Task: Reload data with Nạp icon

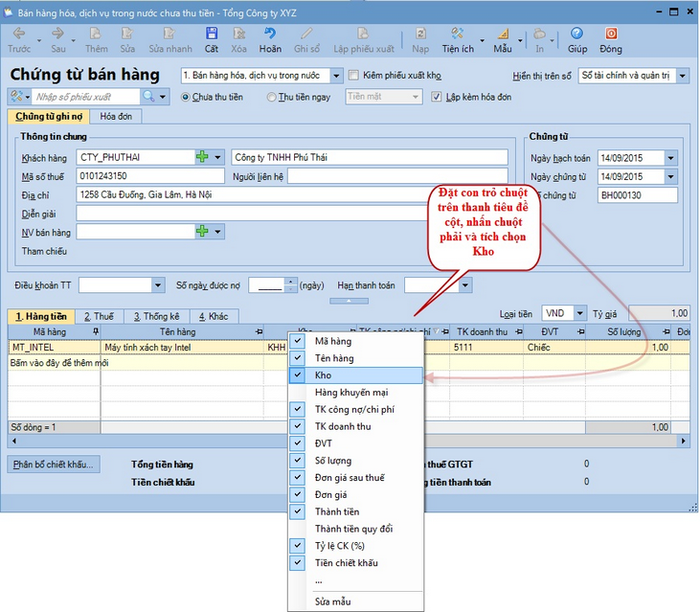Action: pos(420,34)
